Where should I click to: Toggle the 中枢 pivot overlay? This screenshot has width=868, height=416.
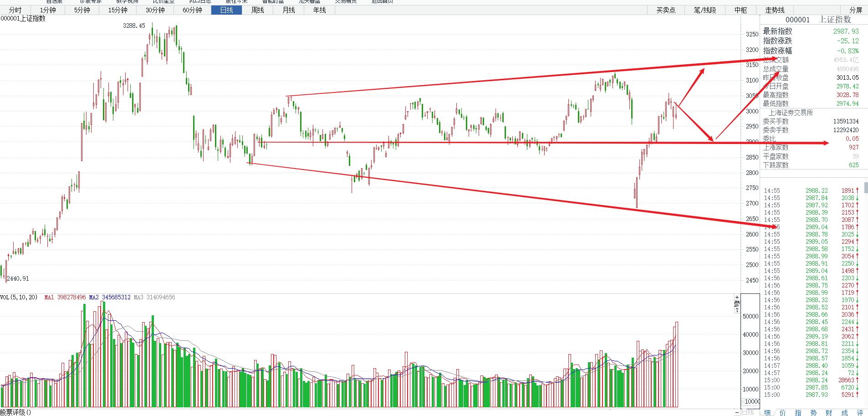click(741, 10)
